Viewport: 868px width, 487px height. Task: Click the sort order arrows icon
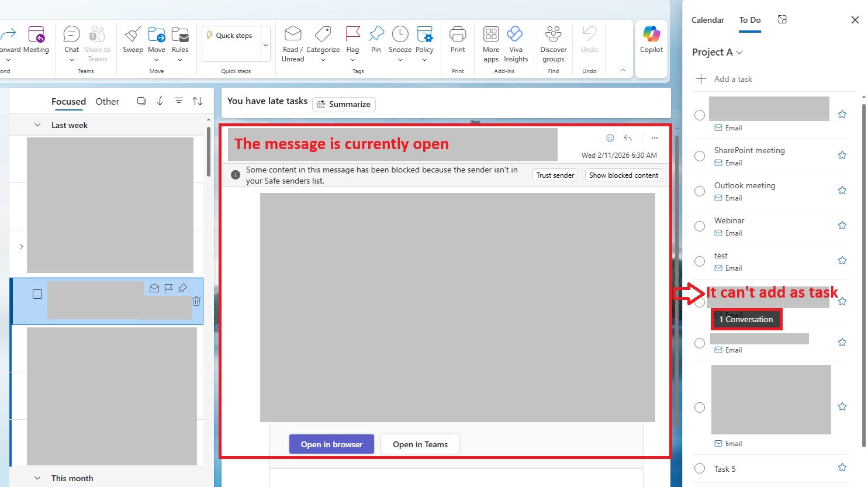[x=198, y=101]
